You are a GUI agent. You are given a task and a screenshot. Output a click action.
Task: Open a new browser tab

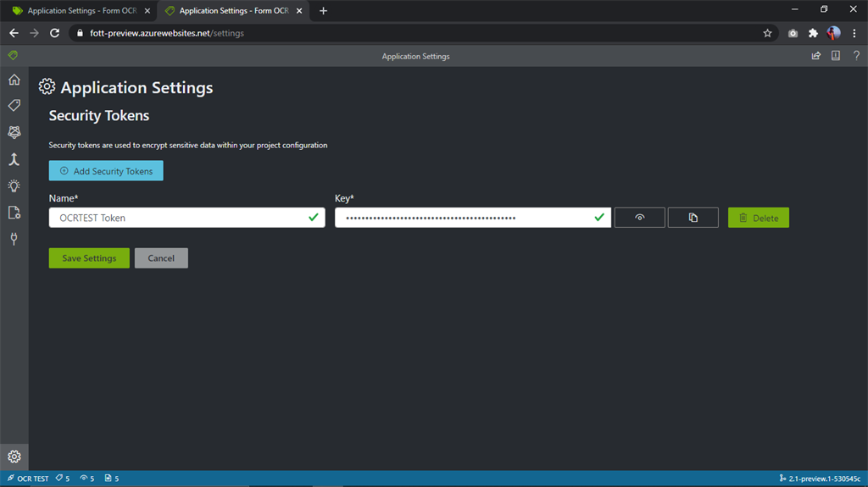click(x=323, y=10)
